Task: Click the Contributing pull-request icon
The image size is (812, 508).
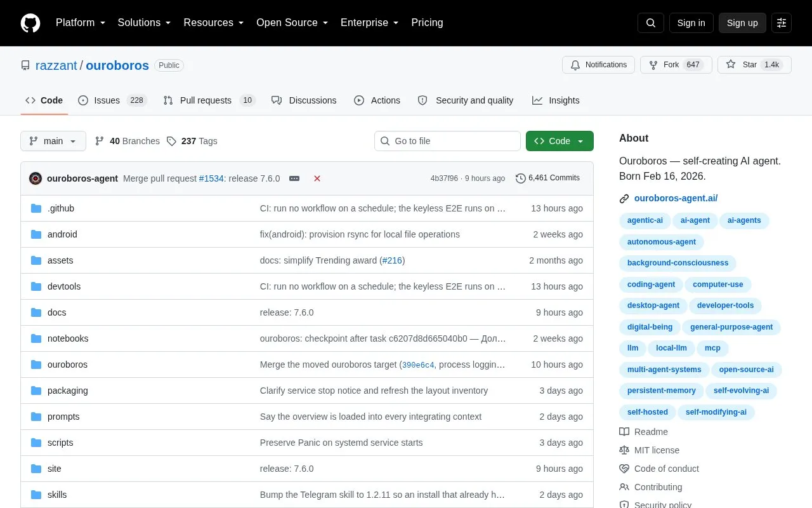Action: coord(624,487)
